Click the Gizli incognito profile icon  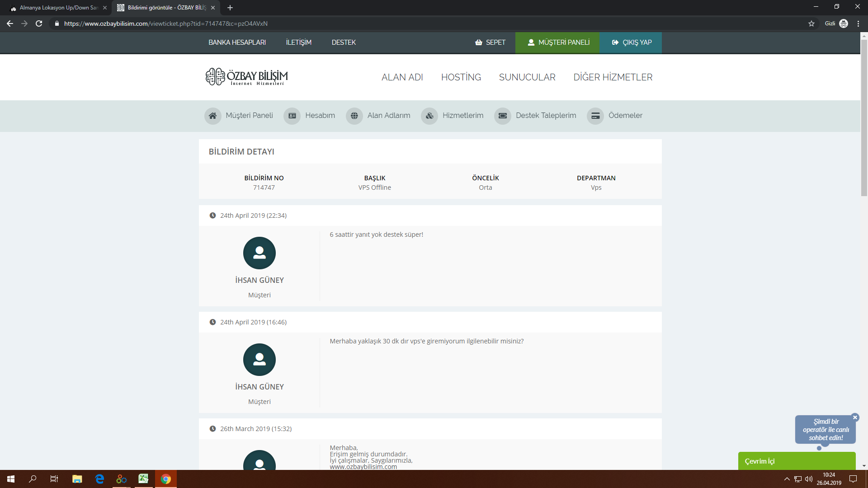coord(844,23)
